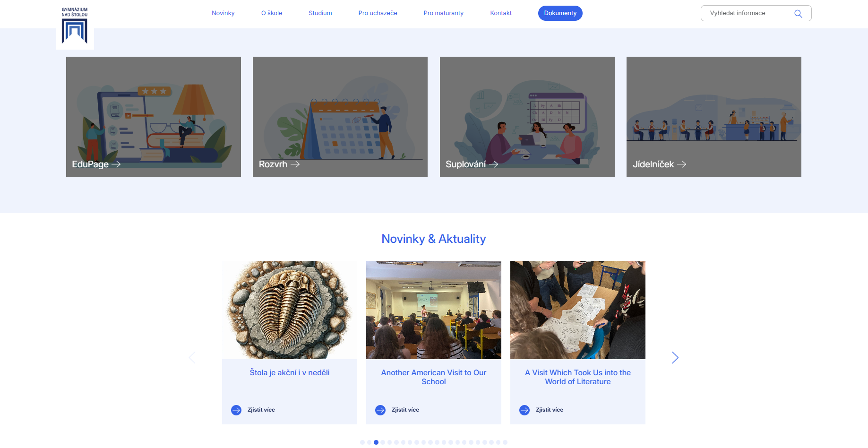The image size is (868, 448).
Task: Open the Dokumenty button
Action: point(560,13)
